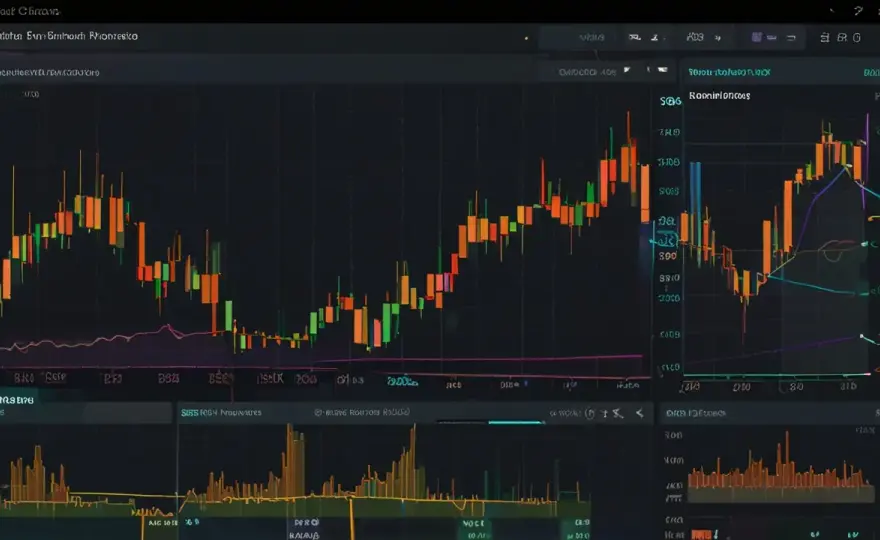The image size is (880, 540).
Task: Click the circular icon in volume panel header
Action: pyautogui.click(x=589, y=414)
